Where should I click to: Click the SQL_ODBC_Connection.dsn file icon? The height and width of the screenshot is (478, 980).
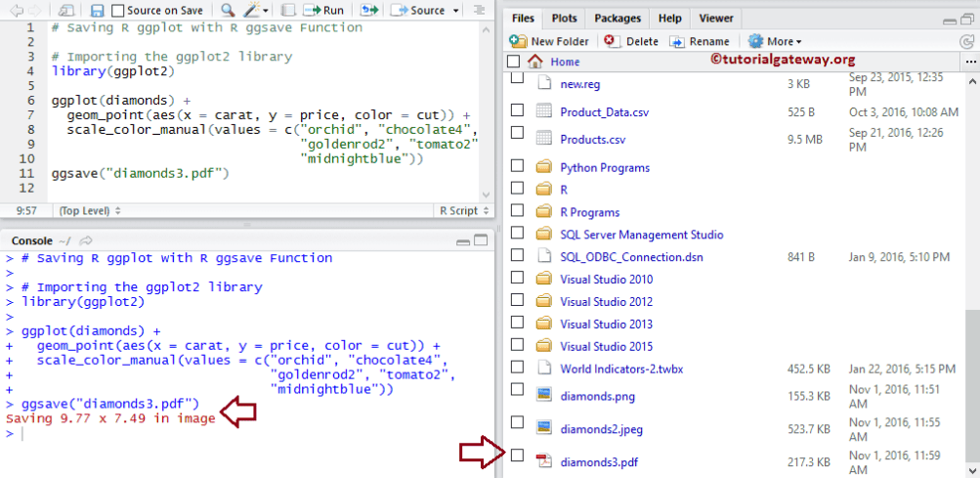(x=544, y=256)
